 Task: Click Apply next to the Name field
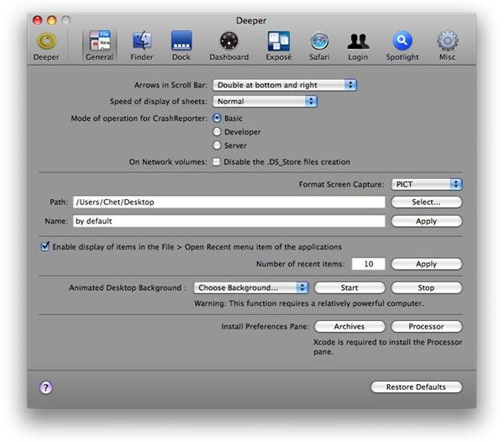(x=427, y=221)
